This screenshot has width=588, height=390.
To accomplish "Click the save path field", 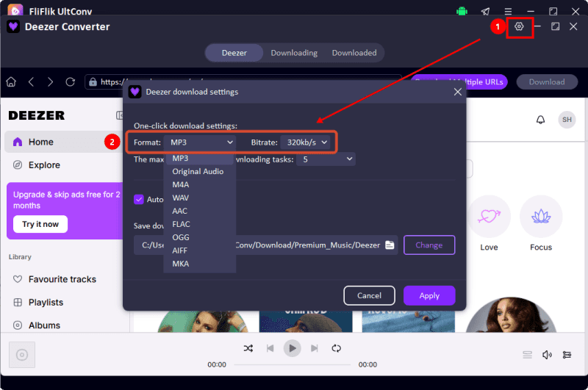I will click(265, 245).
